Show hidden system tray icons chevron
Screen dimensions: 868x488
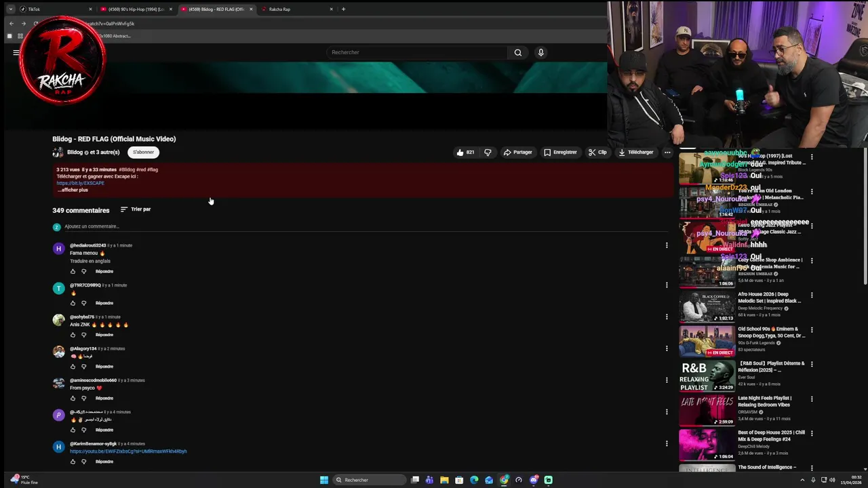point(802,480)
